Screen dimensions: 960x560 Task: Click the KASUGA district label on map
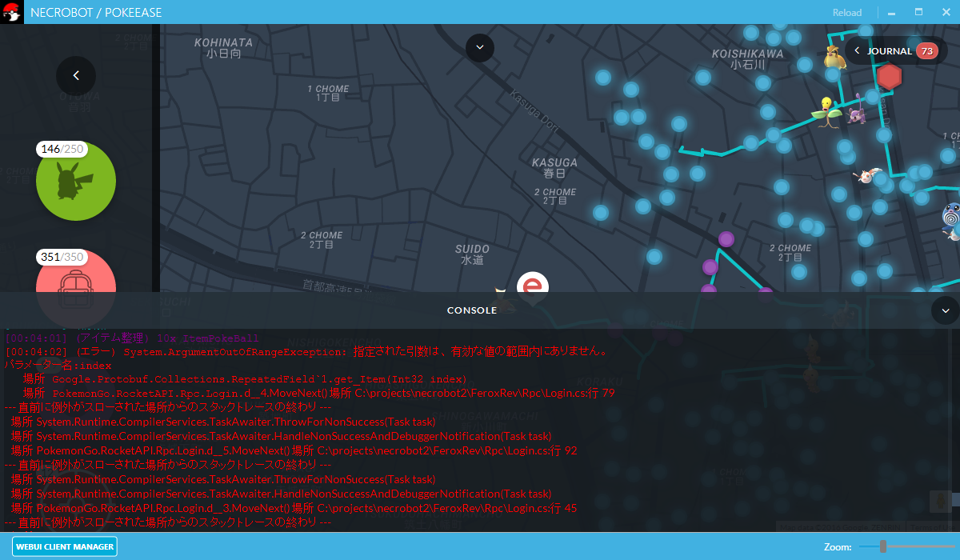[554, 168]
